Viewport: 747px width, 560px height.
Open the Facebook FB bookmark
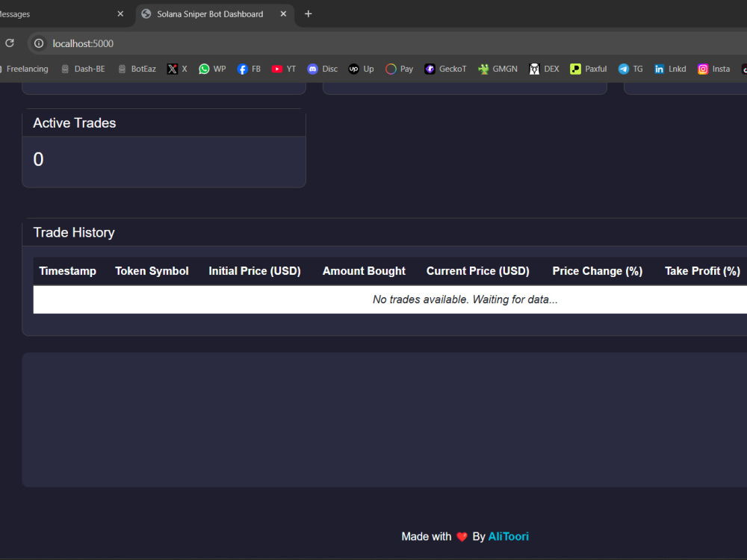(249, 69)
